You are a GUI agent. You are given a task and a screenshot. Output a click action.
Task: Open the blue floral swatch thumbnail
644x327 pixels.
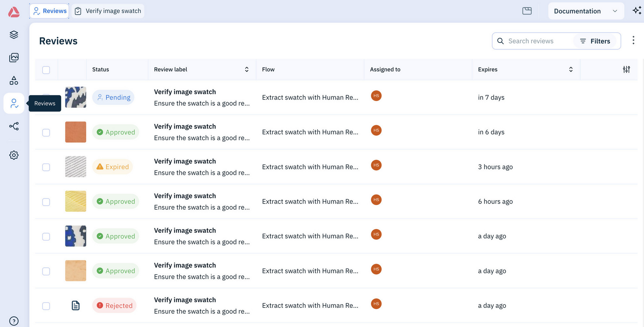point(76,236)
